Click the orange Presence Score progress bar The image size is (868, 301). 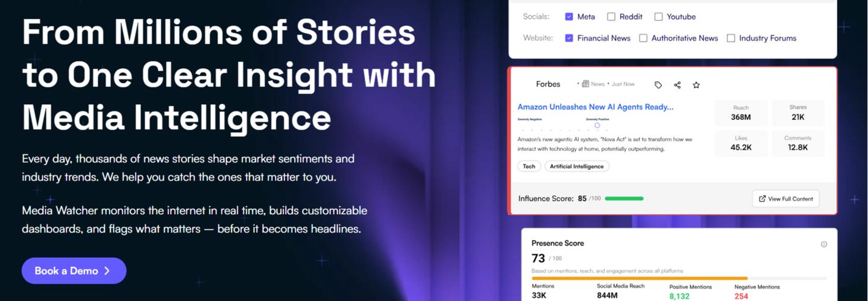639,279
